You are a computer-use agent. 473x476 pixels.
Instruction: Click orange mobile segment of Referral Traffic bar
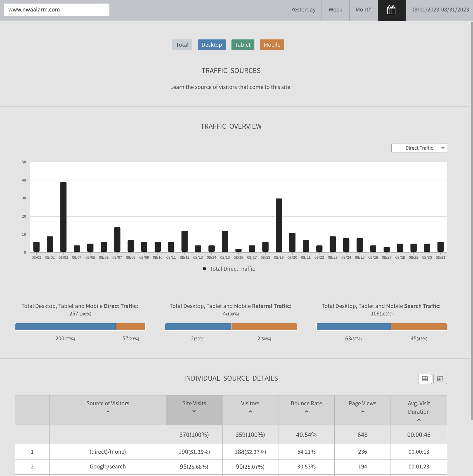click(x=264, y=327)
